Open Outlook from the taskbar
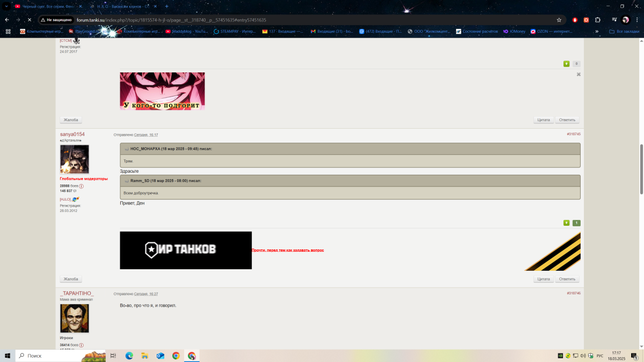The width and height of the screenshot is (644, 362). coord(160,356)
